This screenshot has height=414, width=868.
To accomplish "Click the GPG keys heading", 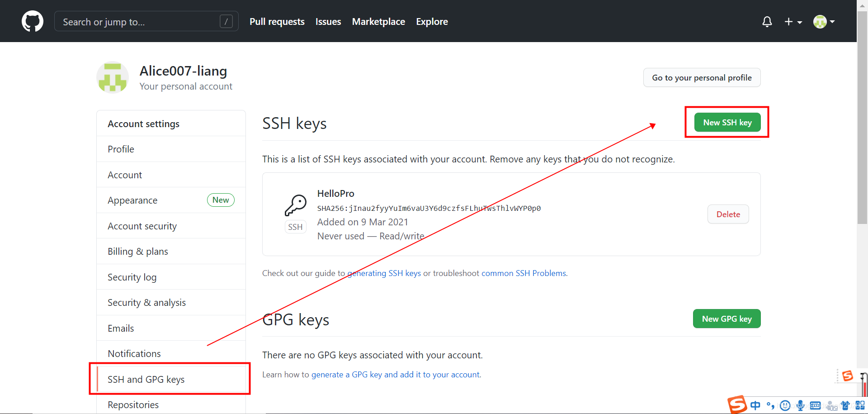I will (296, 319).
